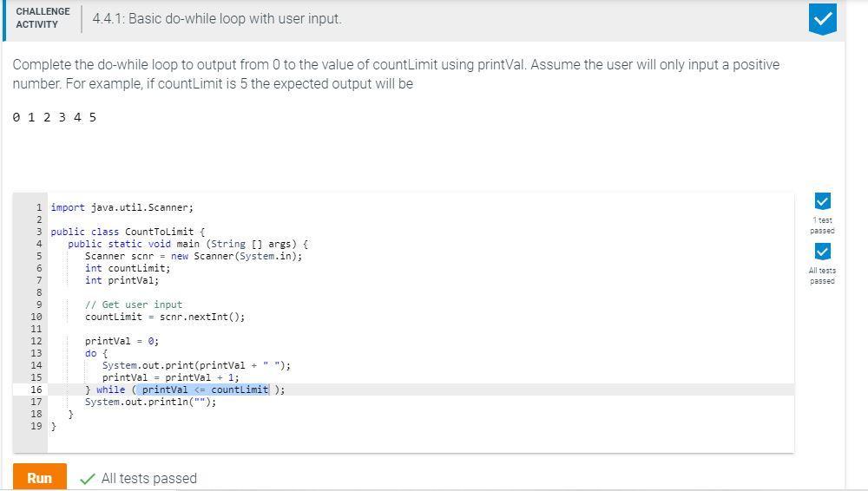Click the "printVal = 0;" statement

point(122,341)
